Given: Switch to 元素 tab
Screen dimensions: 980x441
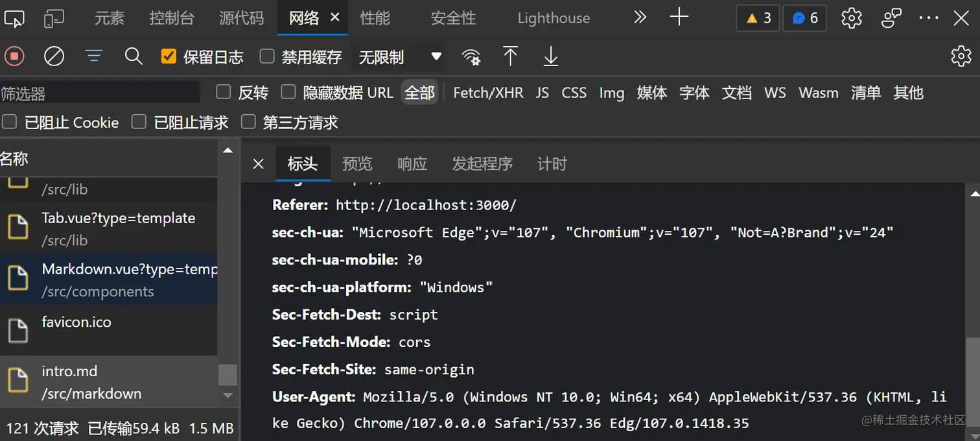Looking at the screenshot, I should click(109, 18).
